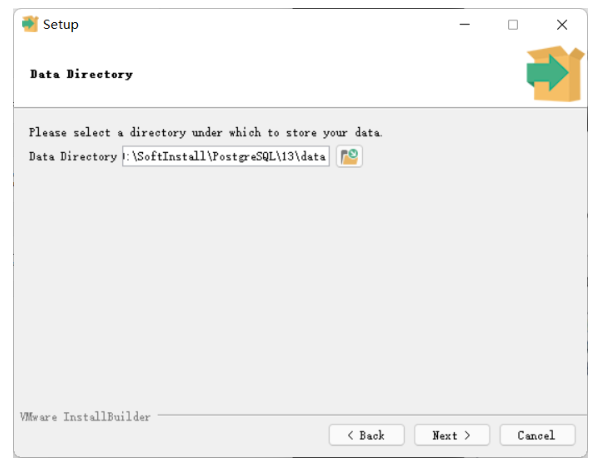Click the Setup box icon in the title bar

pyautogui.click(x=30, y=24)
